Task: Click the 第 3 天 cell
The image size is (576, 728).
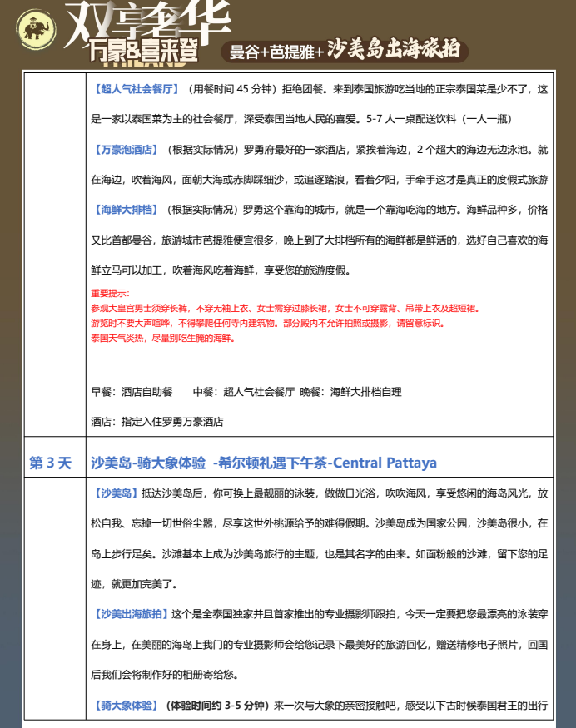Action: point(50,463)
